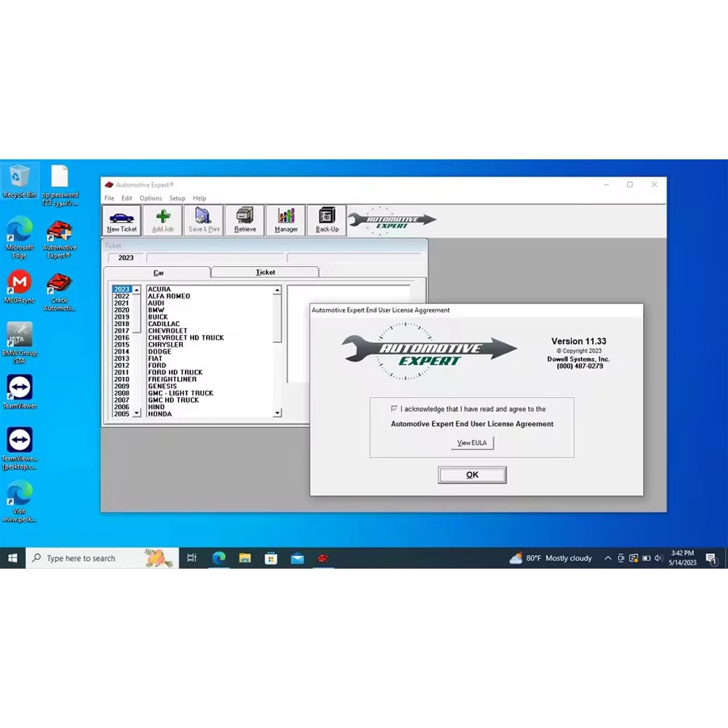Click the year list scroll-down arrow
This screenshot has width=728, height=728.
pyautogui.click(x=137, y=413)
